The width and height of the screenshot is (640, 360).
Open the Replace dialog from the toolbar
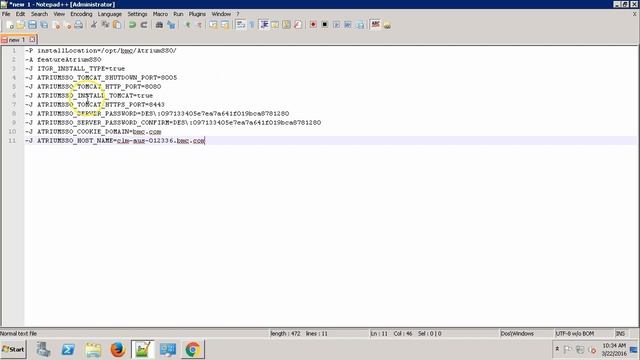[x=171, y=25]
